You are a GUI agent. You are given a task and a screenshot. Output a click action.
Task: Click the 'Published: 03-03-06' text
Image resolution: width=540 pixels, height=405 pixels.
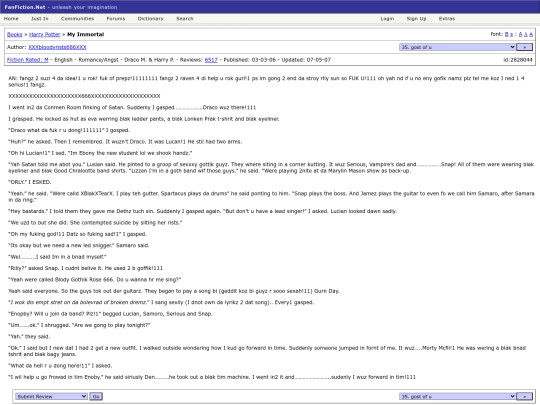coord(250,60)
